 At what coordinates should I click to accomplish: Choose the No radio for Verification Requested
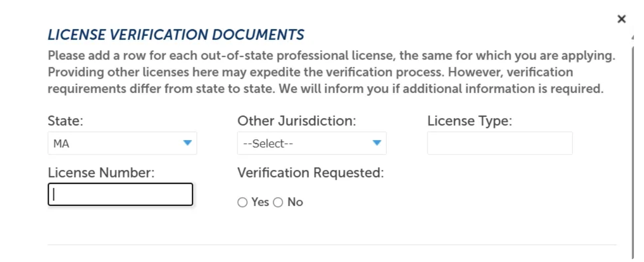coord(278,202)
